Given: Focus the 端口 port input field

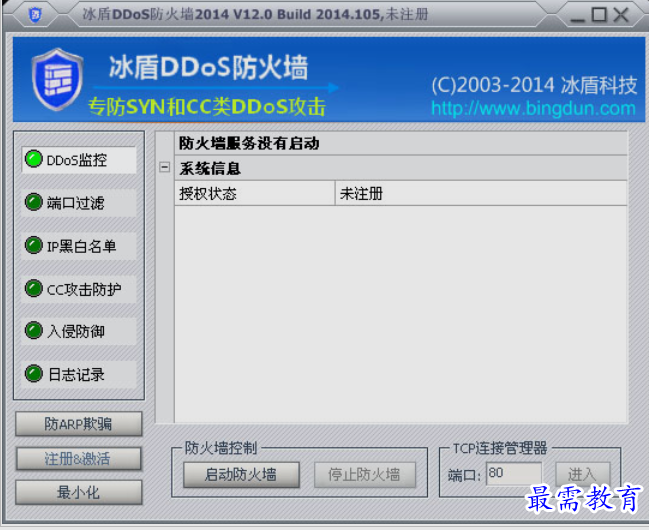Looking at the screenshot, I should 514,473.
